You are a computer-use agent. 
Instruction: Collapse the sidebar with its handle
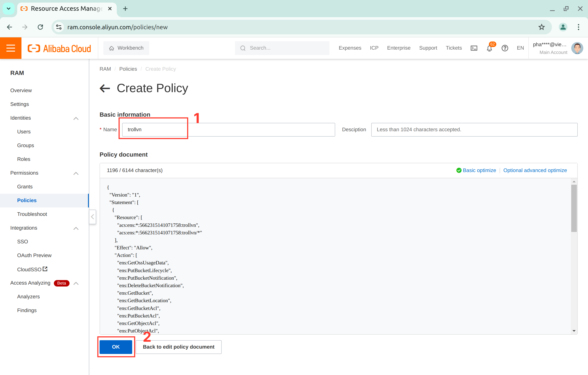click(x=92, y=217)
